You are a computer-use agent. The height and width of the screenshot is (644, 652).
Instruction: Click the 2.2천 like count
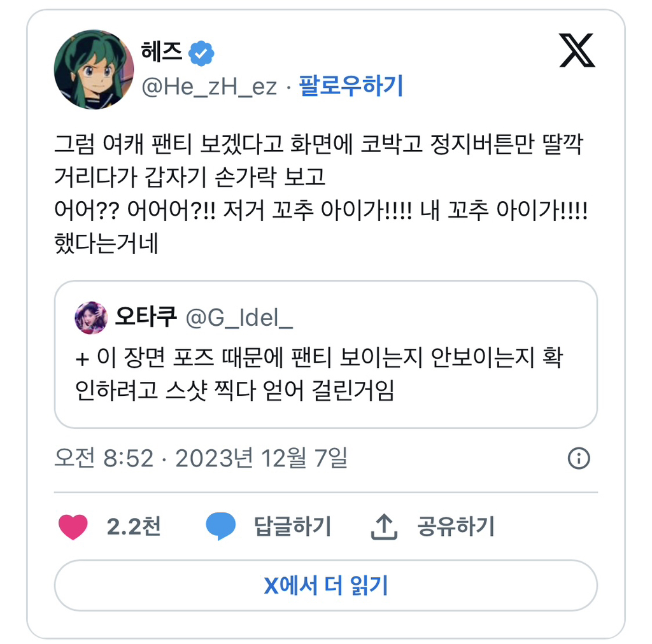tap(134, 527)
